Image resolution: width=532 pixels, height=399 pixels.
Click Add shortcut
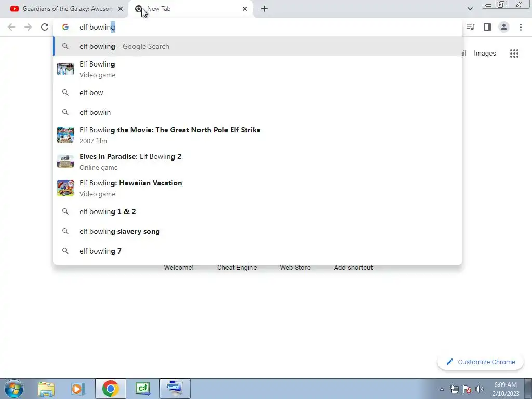[353, 268]
